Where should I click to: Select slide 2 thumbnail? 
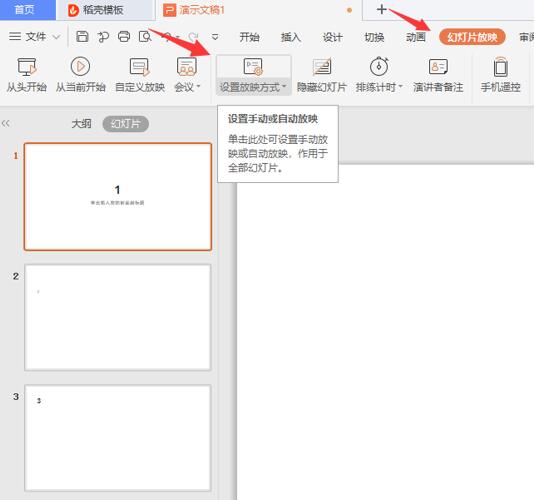click(x=118, y=317)
